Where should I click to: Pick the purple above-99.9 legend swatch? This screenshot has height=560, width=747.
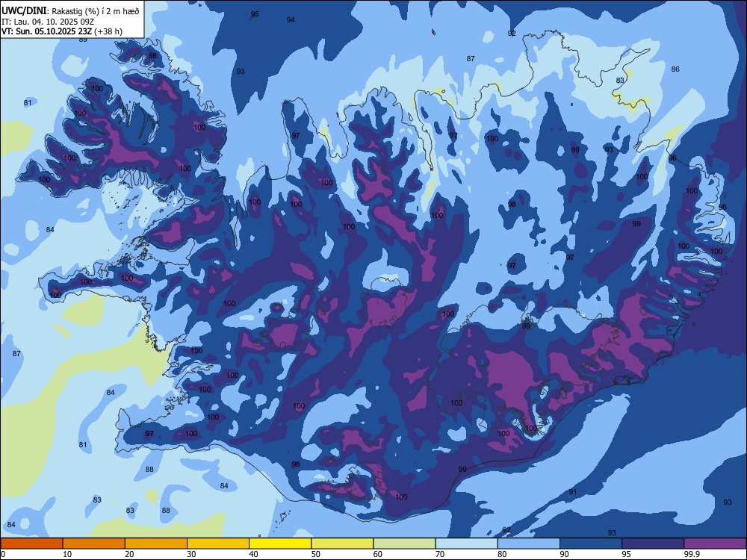(715, 544)
